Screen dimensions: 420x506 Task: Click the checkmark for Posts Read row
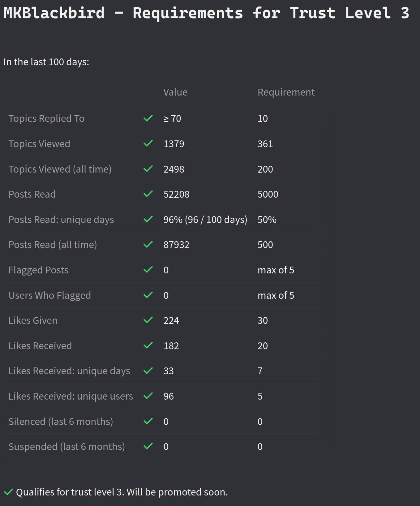point(148,194)
